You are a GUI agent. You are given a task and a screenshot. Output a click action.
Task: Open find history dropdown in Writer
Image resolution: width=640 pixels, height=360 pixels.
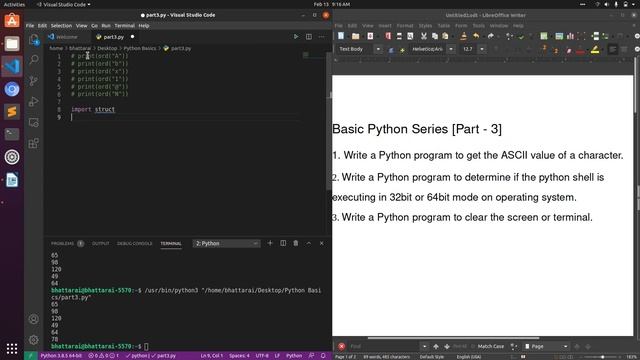[x=424, y=346]
